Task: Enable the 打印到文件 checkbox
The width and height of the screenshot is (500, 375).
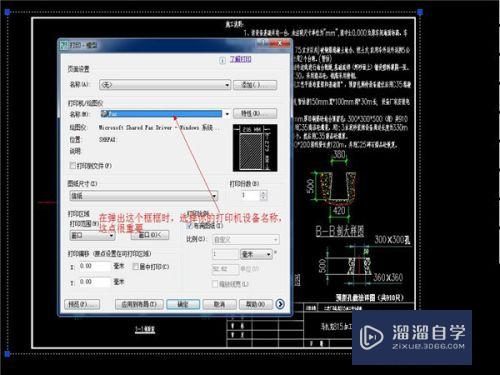Action: [x=72, y=165]
